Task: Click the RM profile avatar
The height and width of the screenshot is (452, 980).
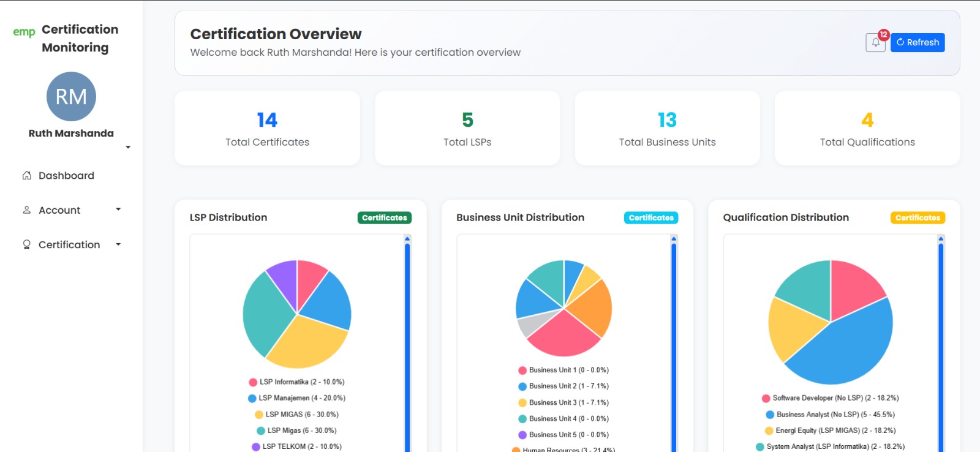Action: click(71, 96)
